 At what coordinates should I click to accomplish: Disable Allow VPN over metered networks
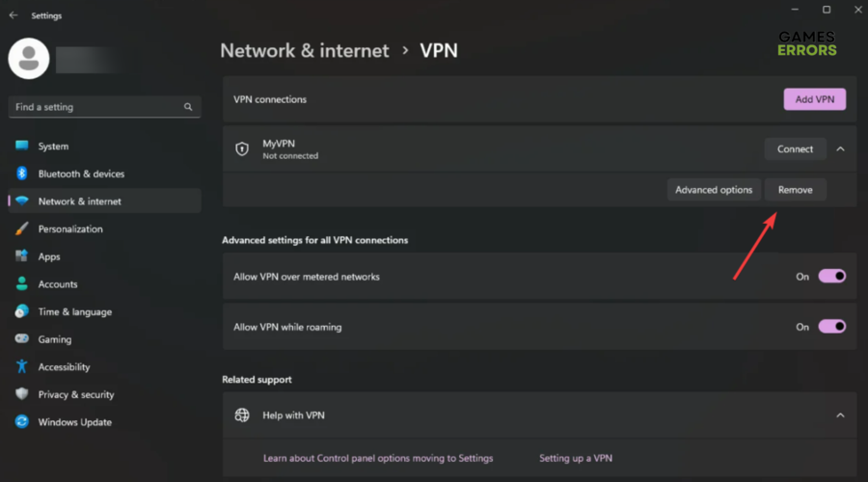coord(831,277)
